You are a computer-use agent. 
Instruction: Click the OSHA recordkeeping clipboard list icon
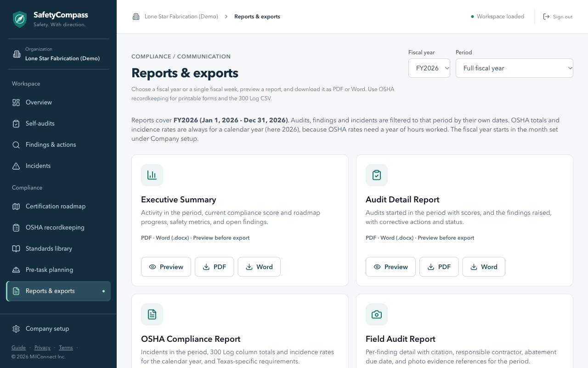tap(16, 228)
